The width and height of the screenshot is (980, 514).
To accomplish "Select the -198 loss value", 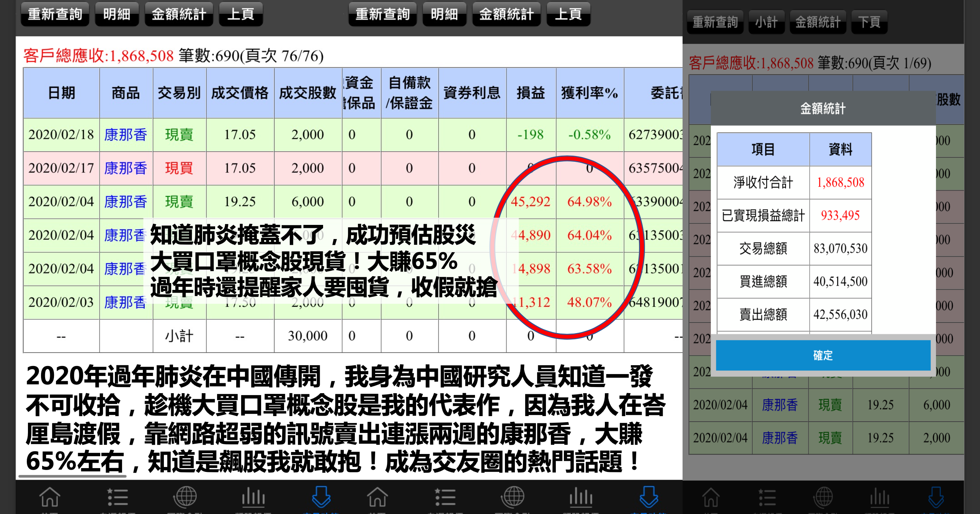I will (x=531, y=135).
